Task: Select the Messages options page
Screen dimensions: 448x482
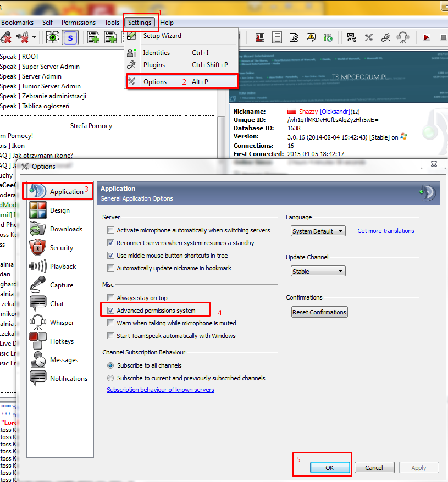Action: point(60,360)
